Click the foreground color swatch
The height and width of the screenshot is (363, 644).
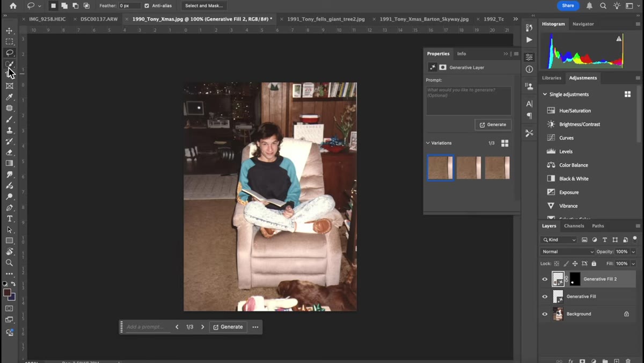(7, 293)
